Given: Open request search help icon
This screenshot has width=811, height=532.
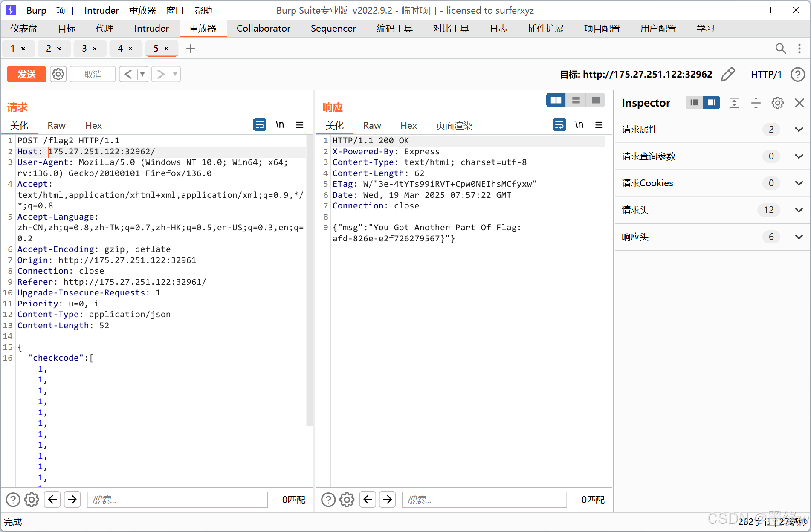Looking at the screenshot, I should (x=13, y=500).
